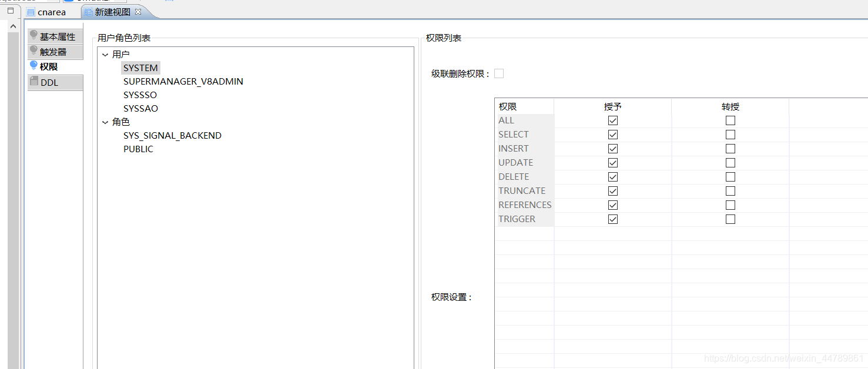This screenshot has width=868, height=369.
Task: Select user SYSTEM in the list
Action: click(x=140, y=68)
